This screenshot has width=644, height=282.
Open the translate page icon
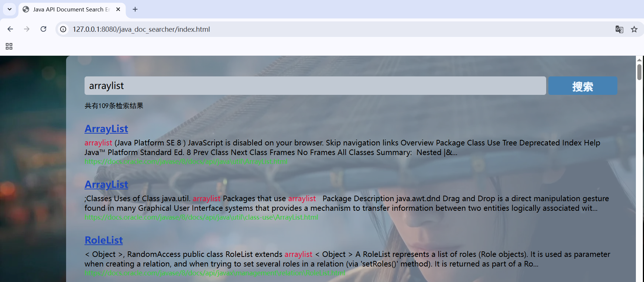click(x=619, y=29)
